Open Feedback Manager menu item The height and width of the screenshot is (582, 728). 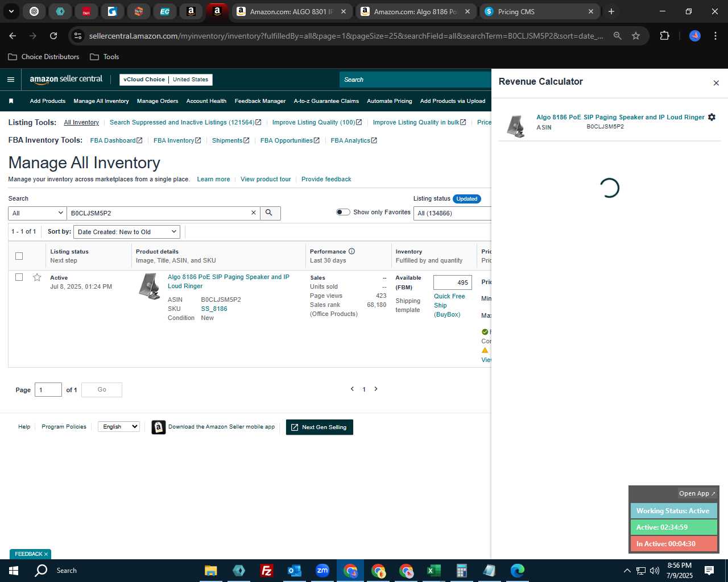point(260,101)
